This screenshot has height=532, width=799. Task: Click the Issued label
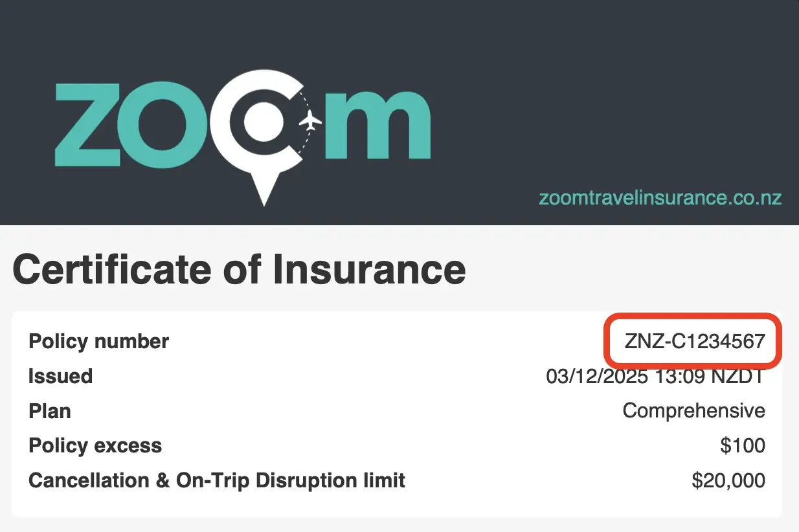[60, 376]
